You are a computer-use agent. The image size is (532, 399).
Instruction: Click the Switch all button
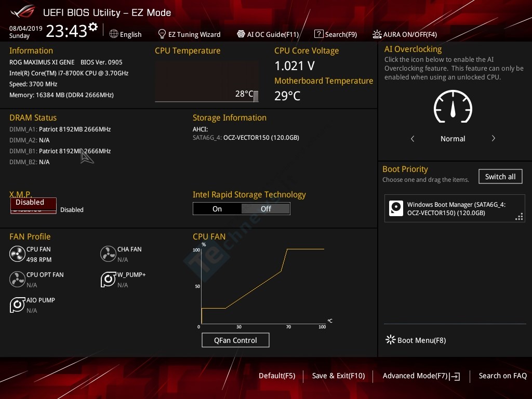coord(500,177)
